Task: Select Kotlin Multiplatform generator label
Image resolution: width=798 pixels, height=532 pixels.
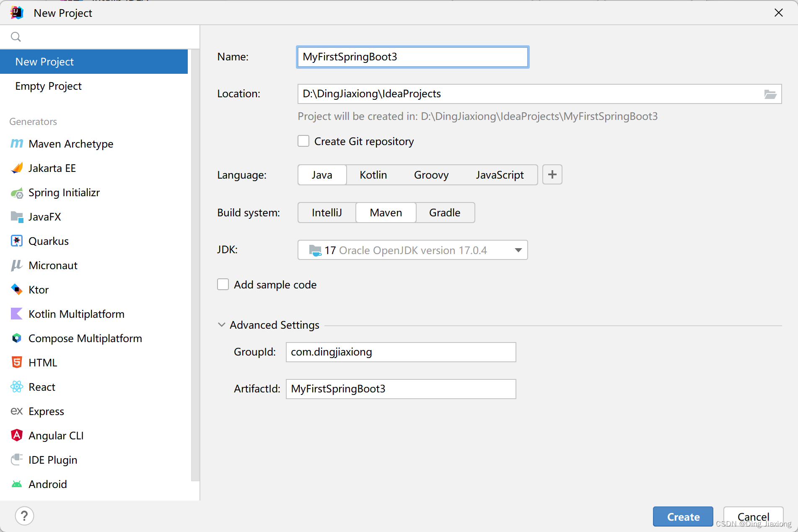Action: click(x=76, y=314)
